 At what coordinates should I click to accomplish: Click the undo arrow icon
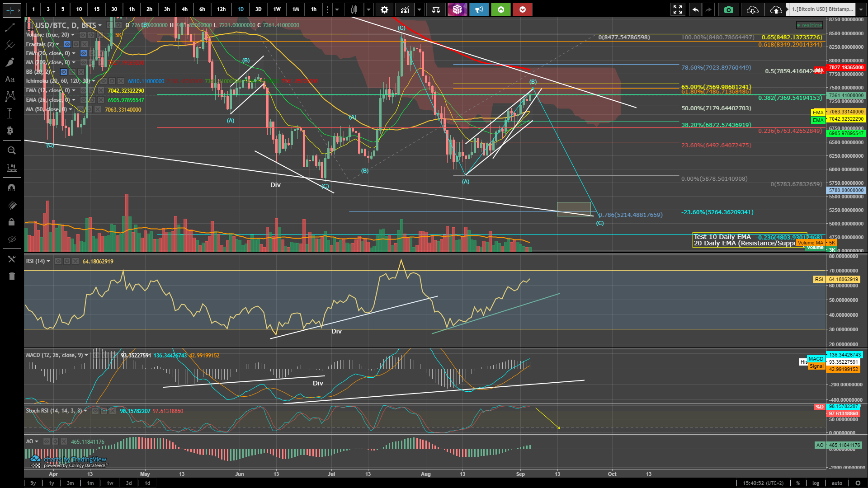[695, 9]
